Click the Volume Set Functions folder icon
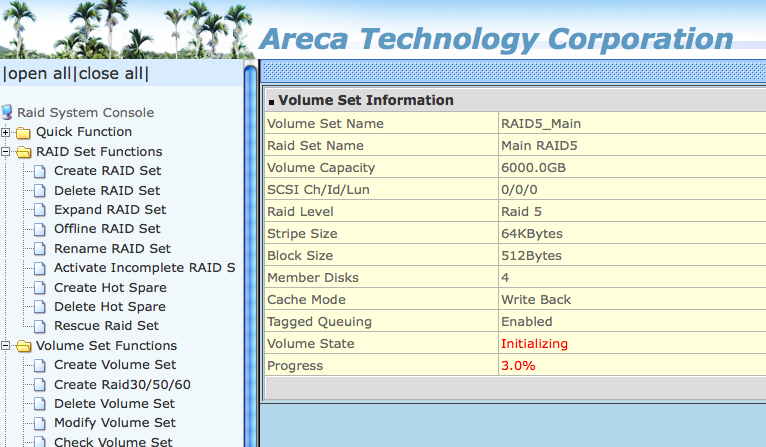 click(x=23, y=346)
